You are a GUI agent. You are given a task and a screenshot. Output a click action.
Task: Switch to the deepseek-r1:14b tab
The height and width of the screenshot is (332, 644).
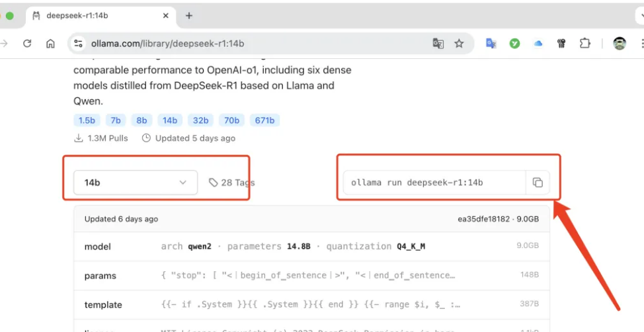coord(101,16)
